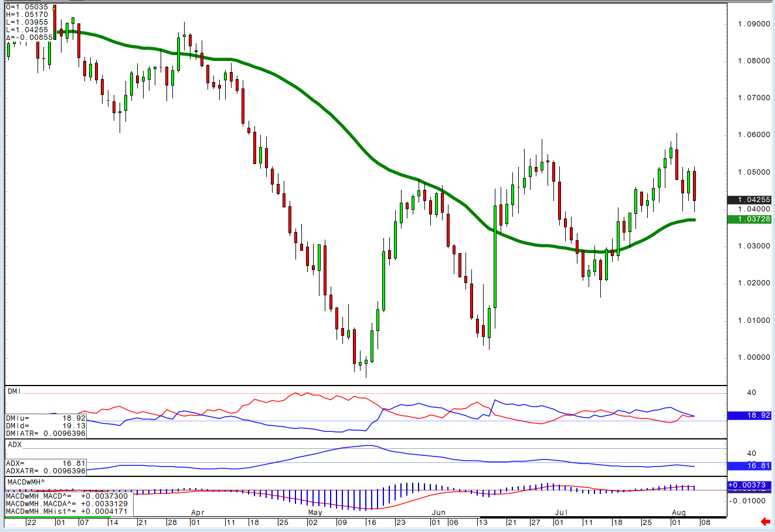This screenshot has width=775, height=532.
Task: Click the 1.01000 price axis label
Action: click(x=754, y=320)
